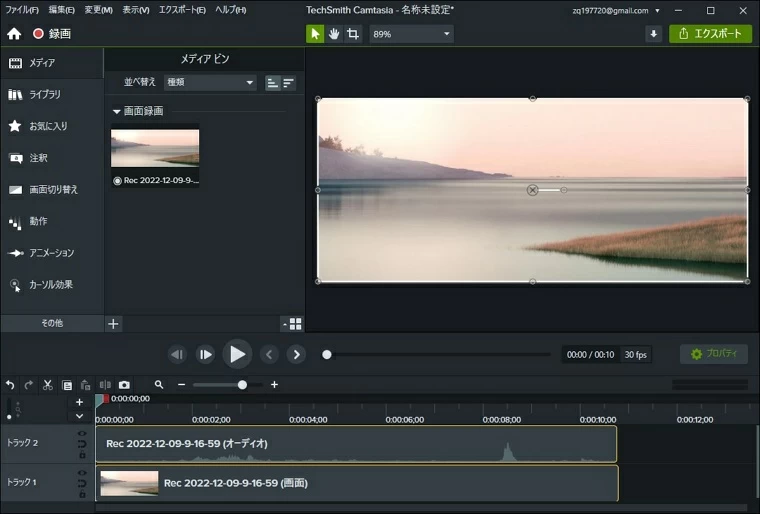760x514 pixels.
Task: Hide トラック 2 with the eye icon
Action: (x=82, y=434)
